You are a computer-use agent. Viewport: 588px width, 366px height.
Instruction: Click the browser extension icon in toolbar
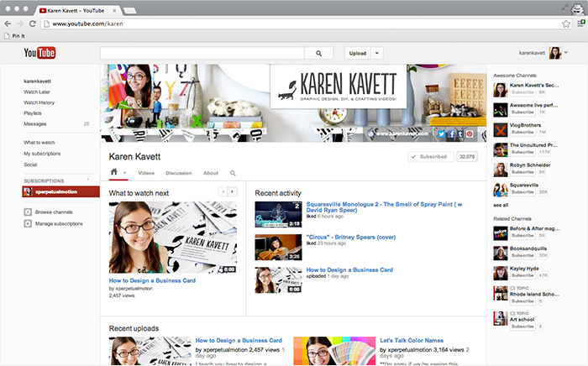click(x=581, y=24)
